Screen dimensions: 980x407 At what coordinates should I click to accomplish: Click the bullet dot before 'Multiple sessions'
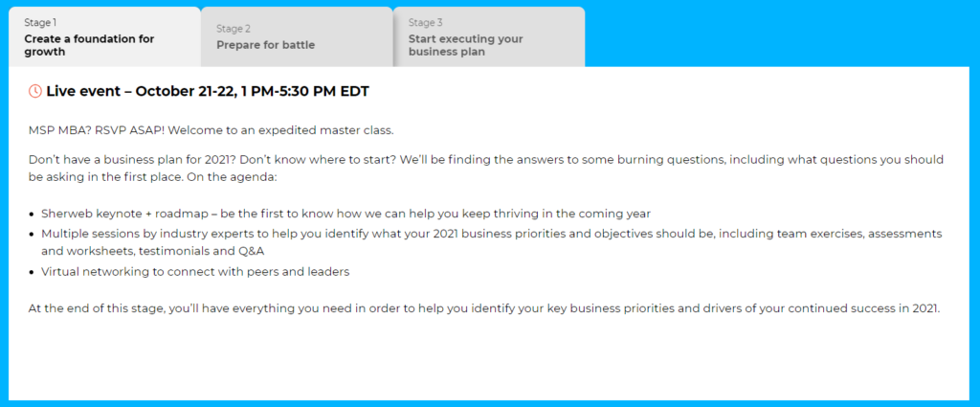coord(32,235)
